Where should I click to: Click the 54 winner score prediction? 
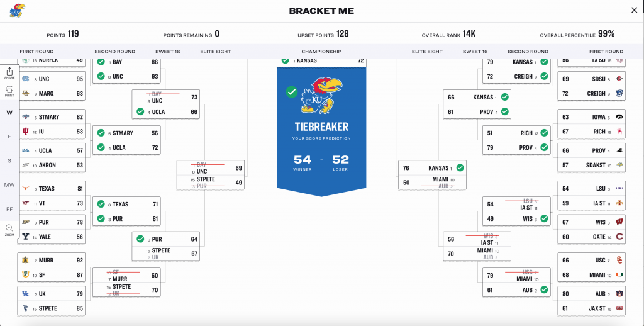click(x=302, y=160)
